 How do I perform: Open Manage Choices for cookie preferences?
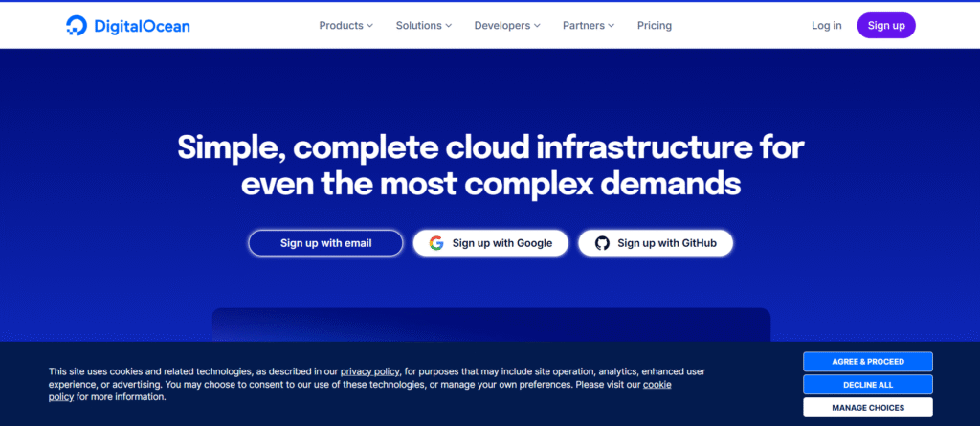click(x=867, y=407)
